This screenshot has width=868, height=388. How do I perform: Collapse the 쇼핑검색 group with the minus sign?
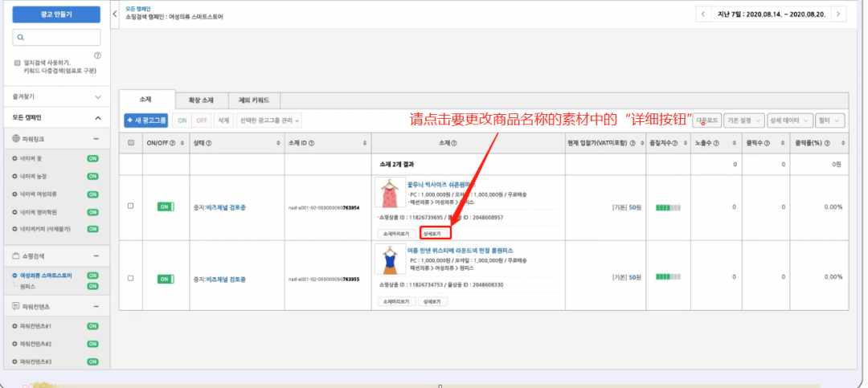click(x=96, y=256)
